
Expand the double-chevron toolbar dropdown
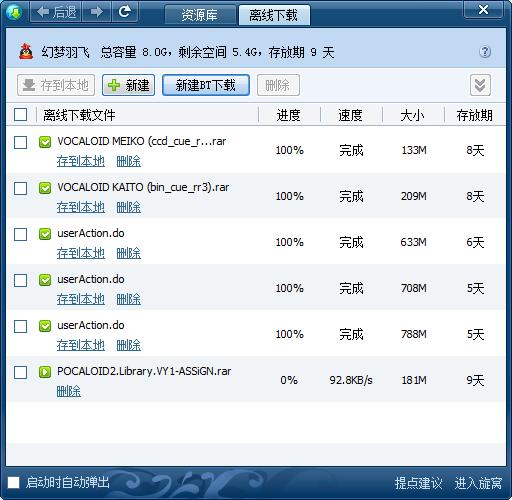pyautogui.click(x=480, y=85)
